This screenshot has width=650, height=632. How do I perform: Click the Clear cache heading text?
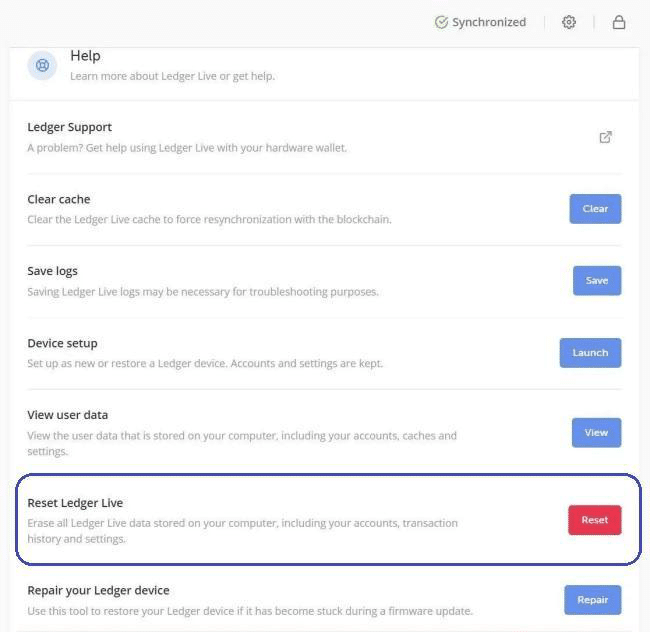(x=58, y=199)
